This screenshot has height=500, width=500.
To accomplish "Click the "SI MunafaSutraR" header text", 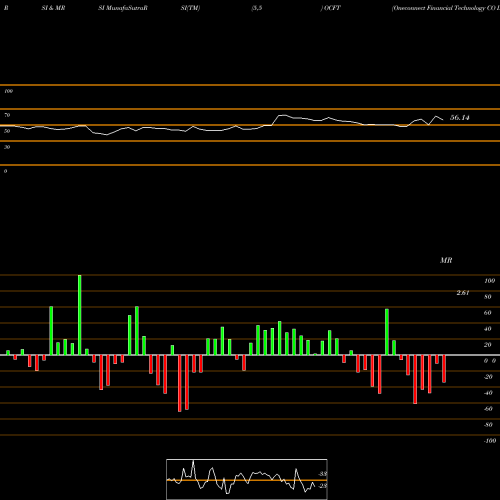I will [x=123, y=8].
